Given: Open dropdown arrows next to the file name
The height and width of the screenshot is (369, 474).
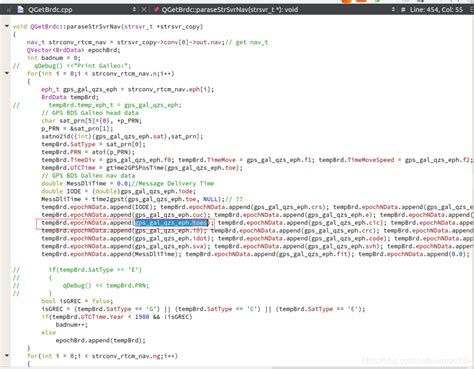Looking at the screenshot, I should [x=134, y=10].
